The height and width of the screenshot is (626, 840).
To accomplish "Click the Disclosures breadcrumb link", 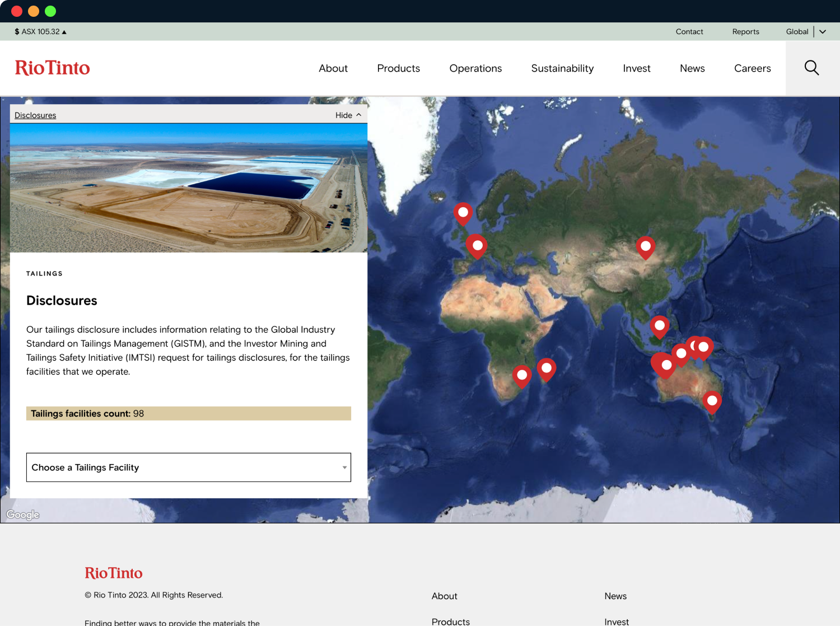I will (x=35, y=115).
